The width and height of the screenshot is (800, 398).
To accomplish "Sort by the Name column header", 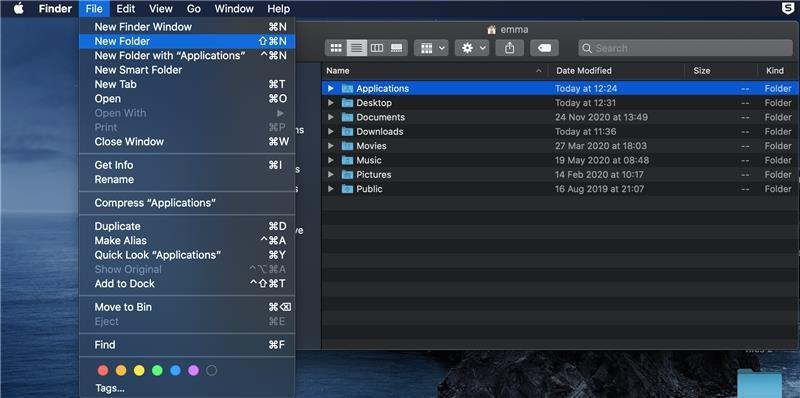I will pos(434,70).
